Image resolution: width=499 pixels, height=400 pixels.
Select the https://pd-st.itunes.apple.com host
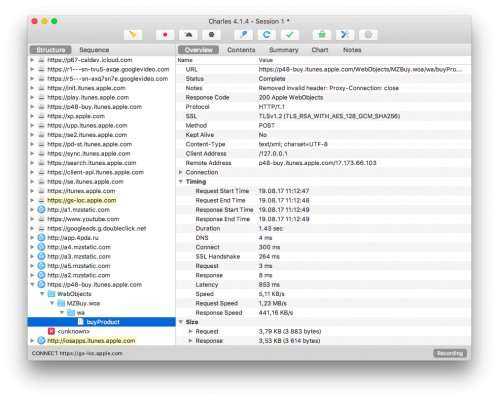(90, 144)
